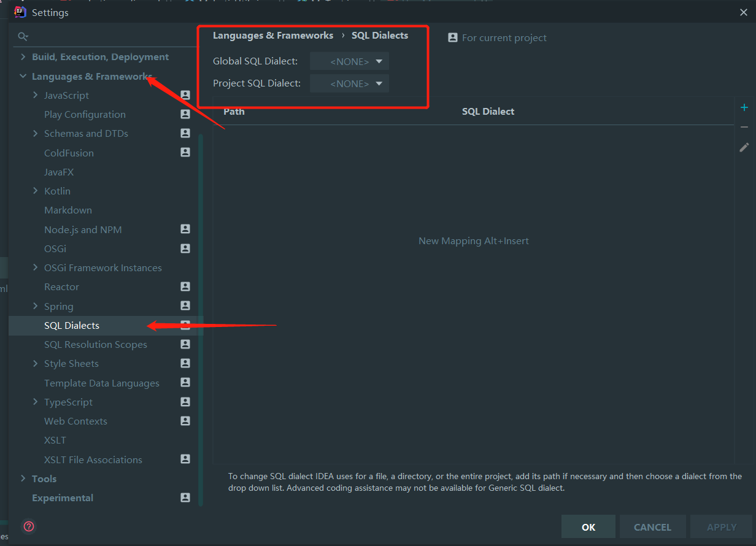
Task: Select Markdown settings page
Action: click(68, 210)
